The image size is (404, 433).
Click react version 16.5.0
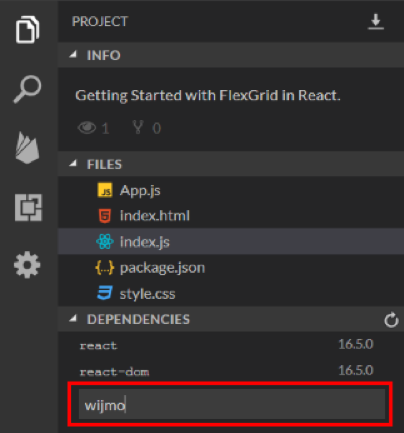355,344
